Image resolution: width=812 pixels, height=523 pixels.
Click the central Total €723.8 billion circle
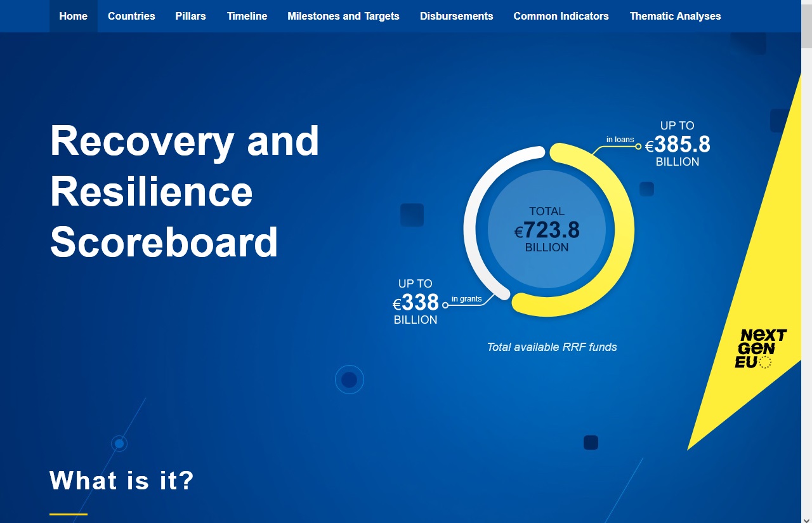click(x=547, y=229)
